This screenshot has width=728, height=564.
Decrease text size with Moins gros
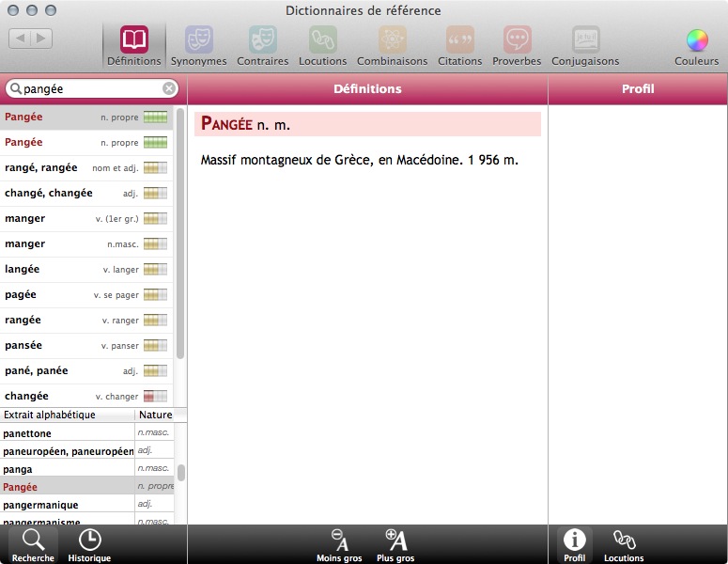click(x=339, y=544)
